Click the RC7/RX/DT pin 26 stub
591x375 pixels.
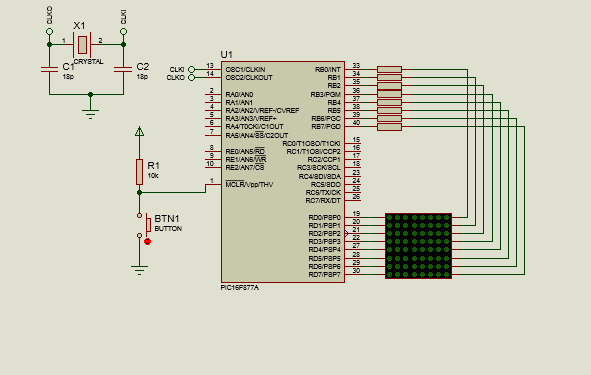point(353,201)
